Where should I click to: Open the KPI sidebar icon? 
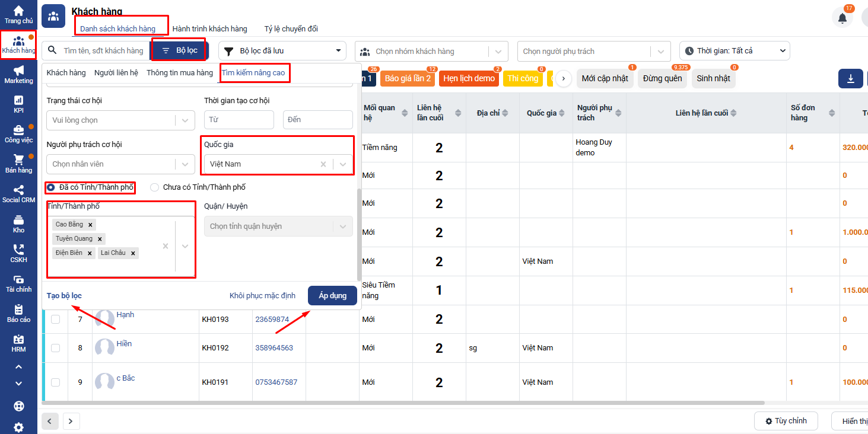tap(18, 104)
